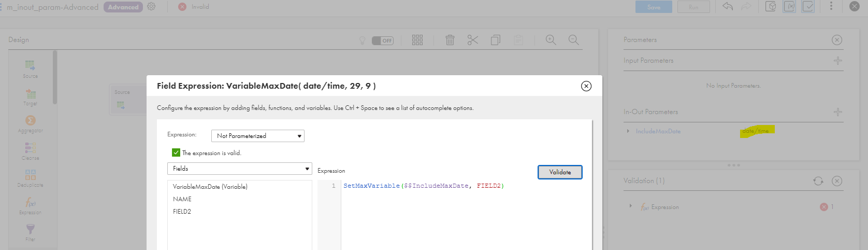The image size is (868, 250).
Task: Expand the Expression validation entry
Action: click(630, 206)
